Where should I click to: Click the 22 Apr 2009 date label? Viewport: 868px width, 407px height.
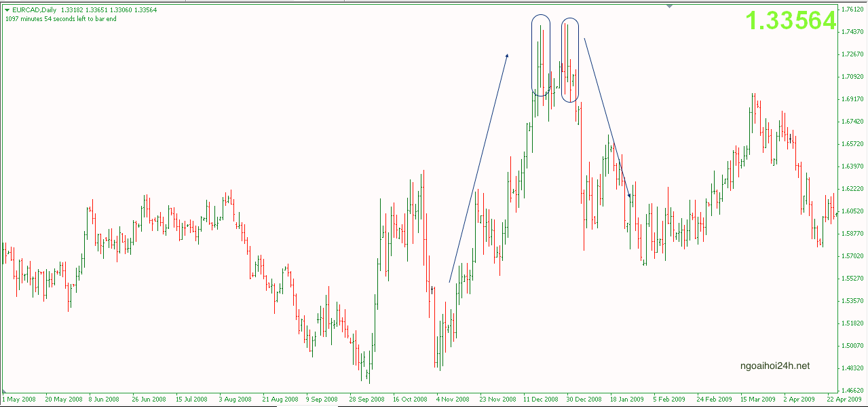coord(844,400)
